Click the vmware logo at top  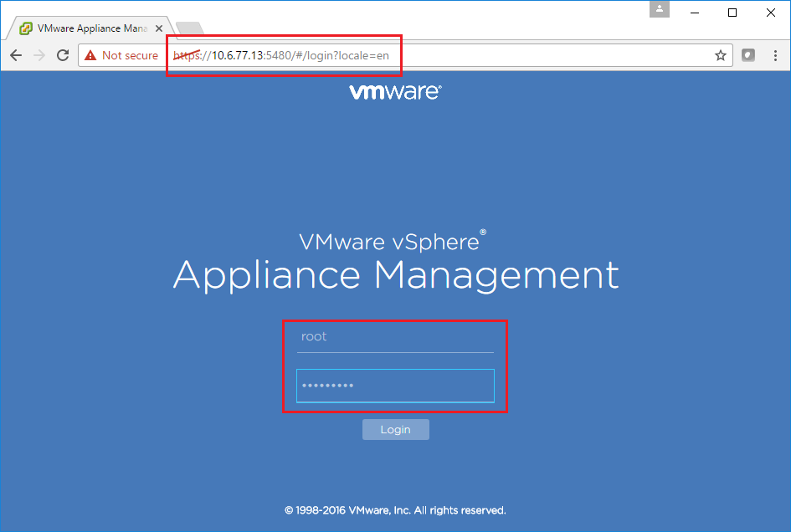[x=395, y=92]
